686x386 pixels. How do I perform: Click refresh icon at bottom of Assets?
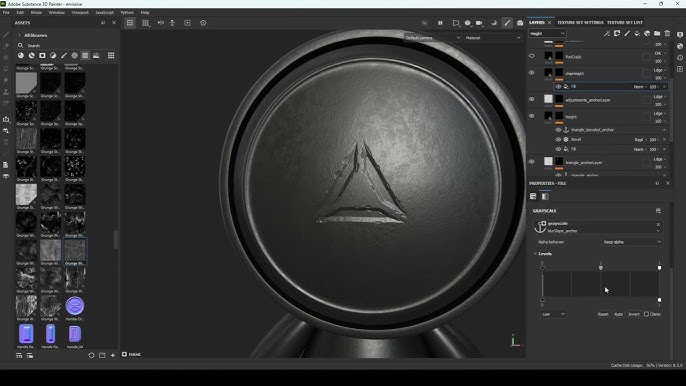pos(91,355)
